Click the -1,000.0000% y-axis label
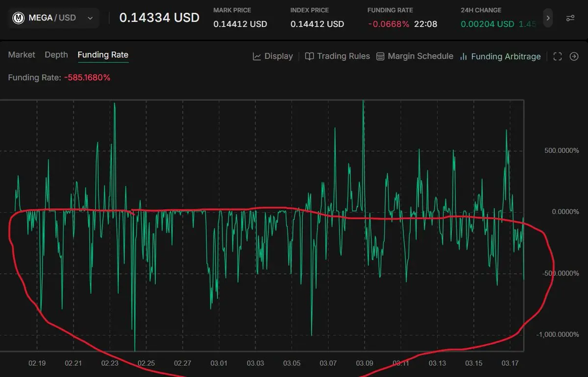This screenshot has width=588, height=377. pos(558,334)
